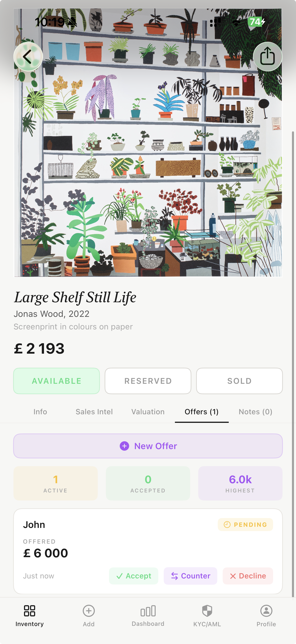The image size is (296, 644).
Task: Mark the artwork as Reserved
Action: pyautogui.click(x=148, y=381)
